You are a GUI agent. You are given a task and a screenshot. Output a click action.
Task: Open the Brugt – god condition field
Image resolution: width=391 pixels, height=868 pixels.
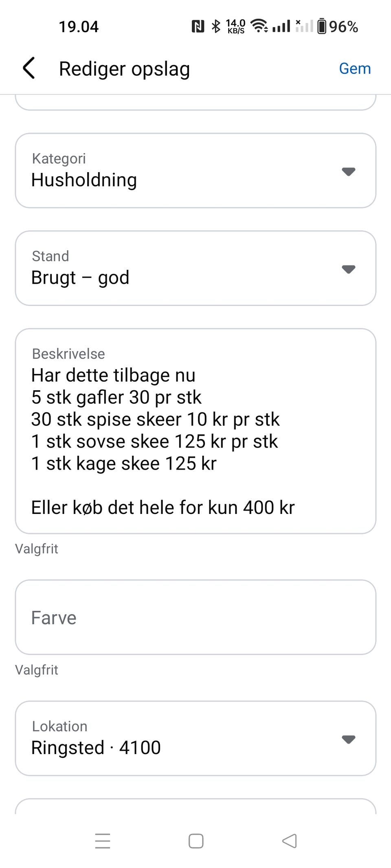(195, 268)
